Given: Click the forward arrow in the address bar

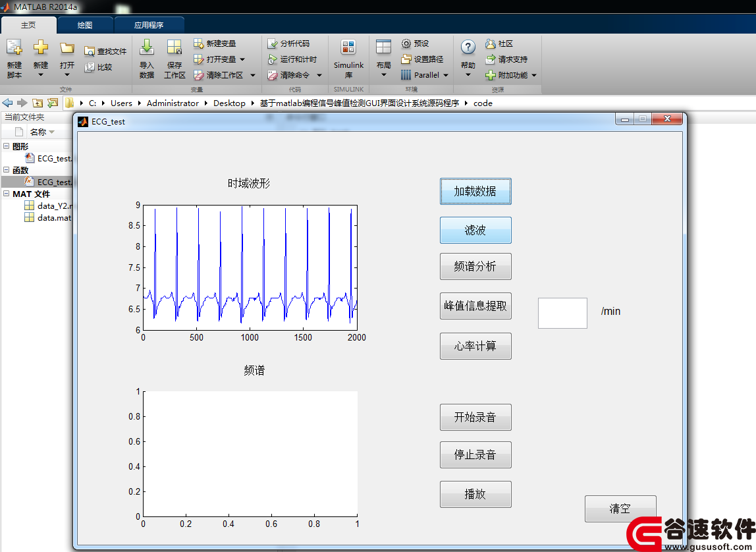Looking at the screenshot, I should pos(22,103).
